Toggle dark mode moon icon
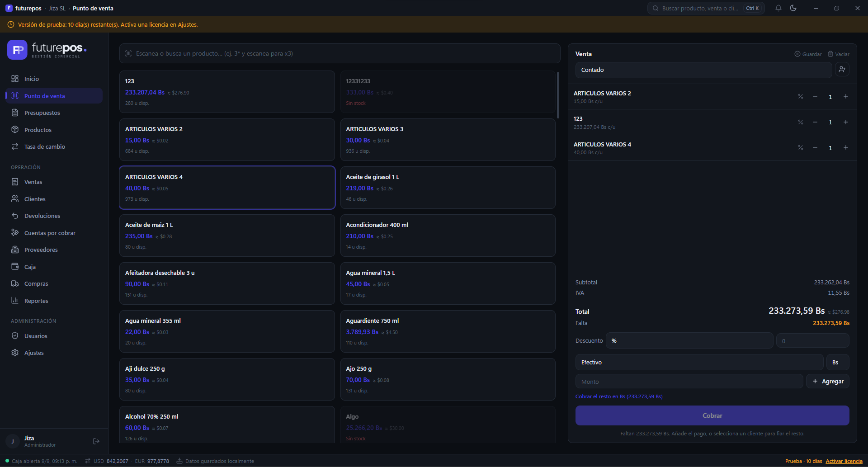 pos(793,8)
